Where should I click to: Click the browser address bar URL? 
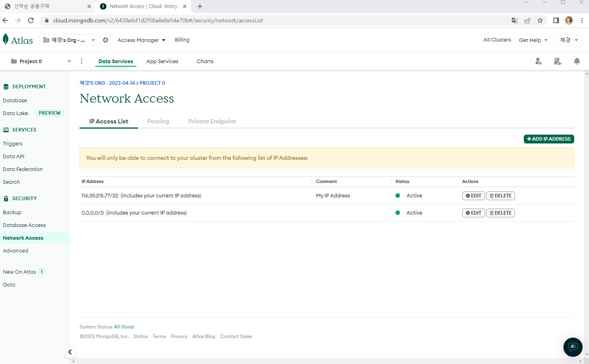point(158,20)
